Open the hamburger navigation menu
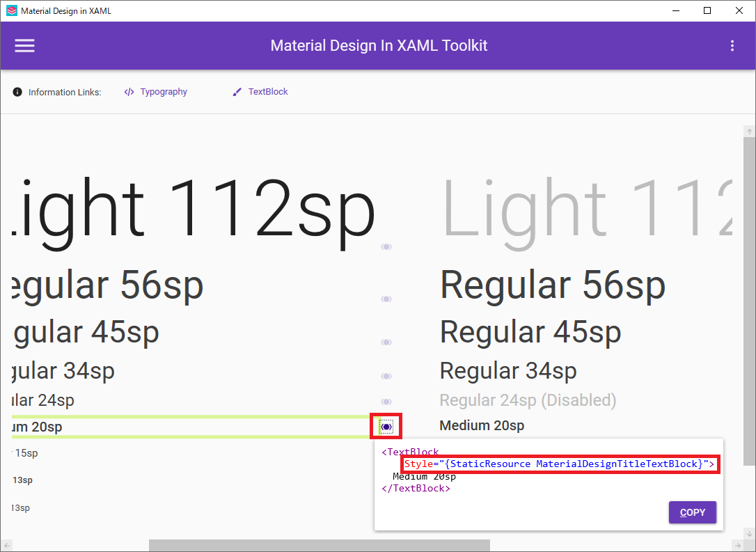The height and width of the screenshot is (552, 756). pyautogui.click(x=24, y=46)
